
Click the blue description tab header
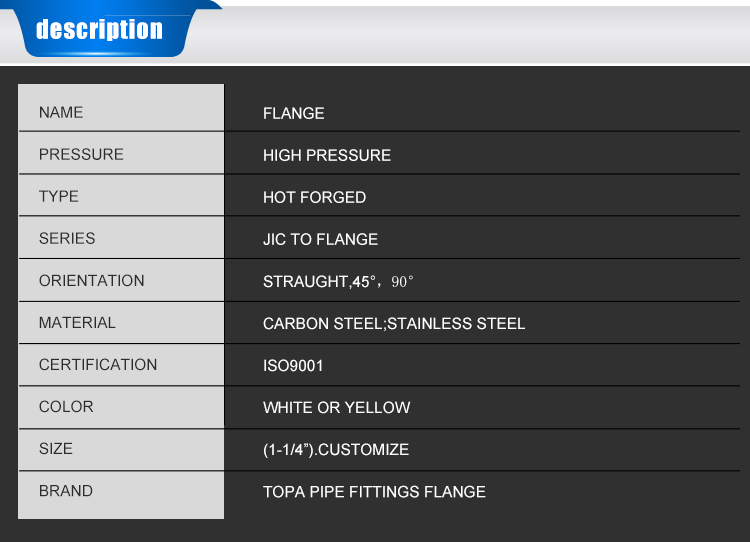[x=99, y=30]
